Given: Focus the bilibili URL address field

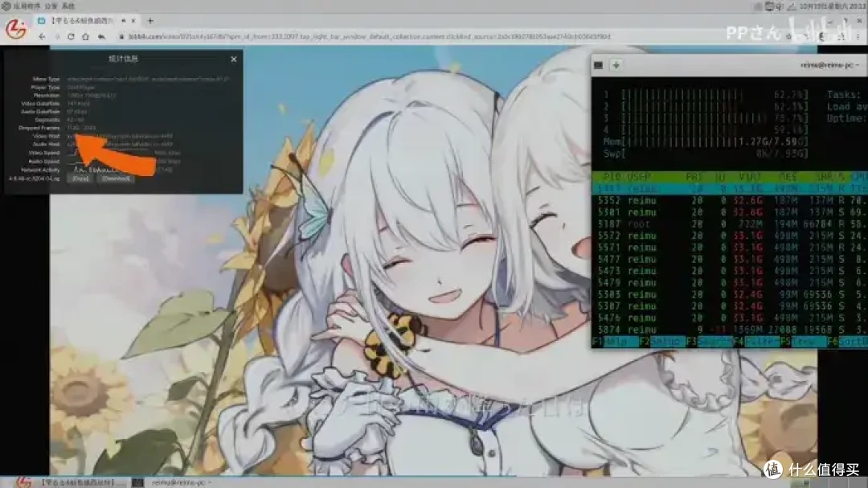Looking at the screenshot, I should [369, 36].
